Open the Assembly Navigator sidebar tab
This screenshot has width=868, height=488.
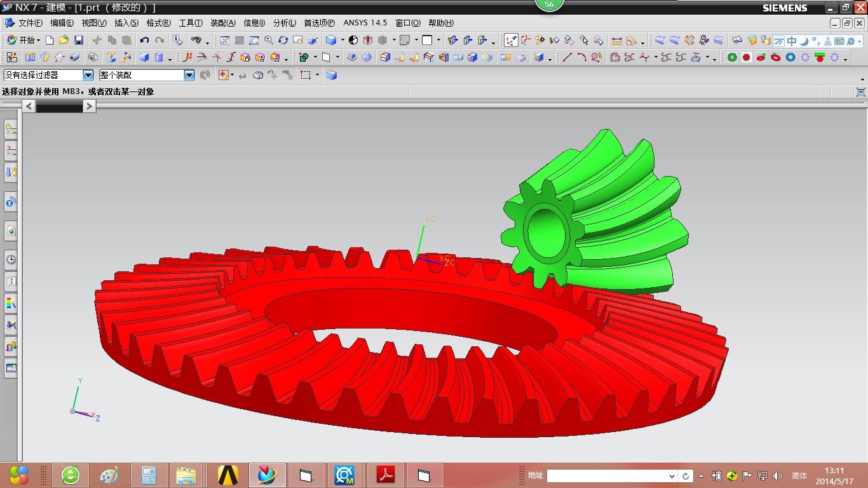(x=11, y=130)
